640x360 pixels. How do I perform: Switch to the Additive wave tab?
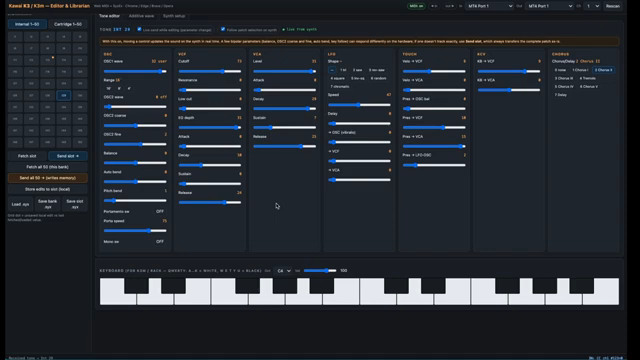141,16
